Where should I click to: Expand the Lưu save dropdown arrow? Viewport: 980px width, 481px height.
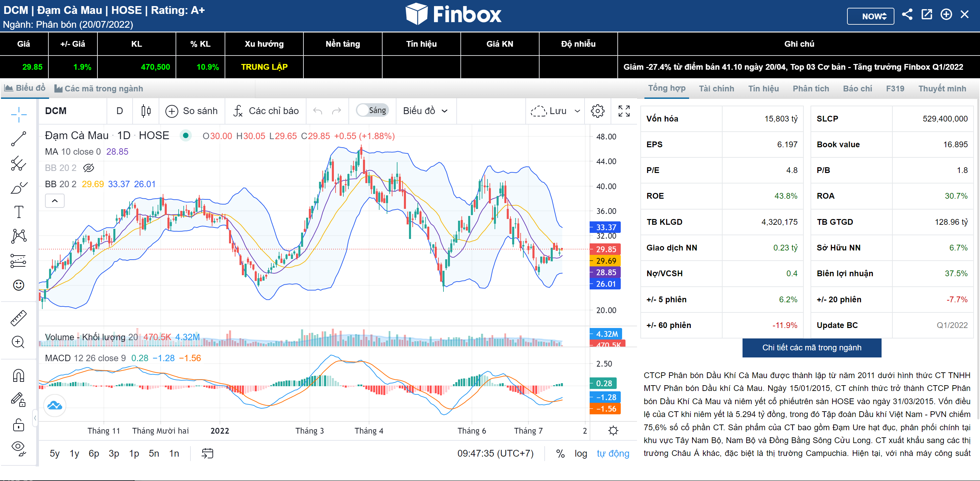pyautogui.click(x=577, y=111)
